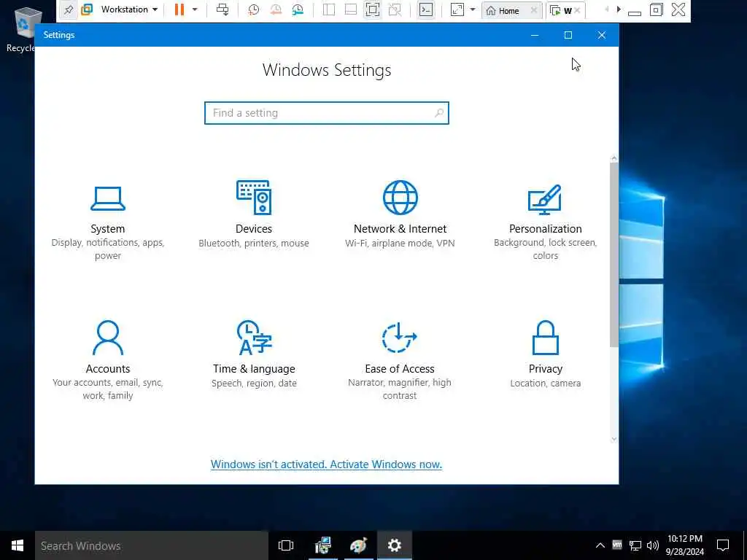Open Time & language settings

pos(253,355)
